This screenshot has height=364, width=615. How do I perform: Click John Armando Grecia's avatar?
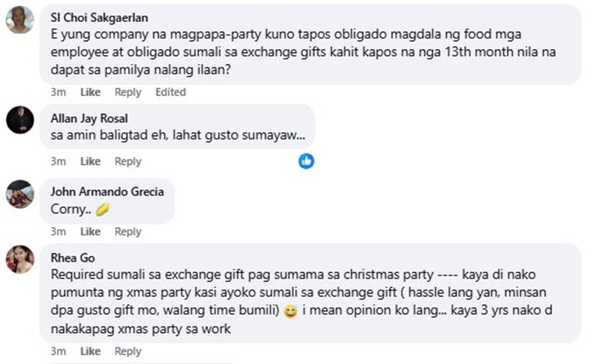click(20, 193)
